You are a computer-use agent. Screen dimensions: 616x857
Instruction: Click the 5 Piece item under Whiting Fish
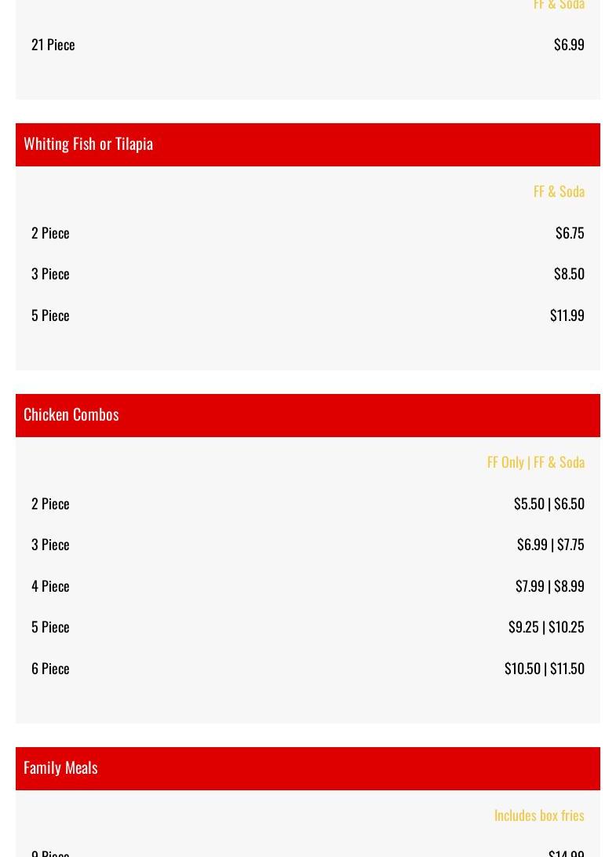coord(50,316)
